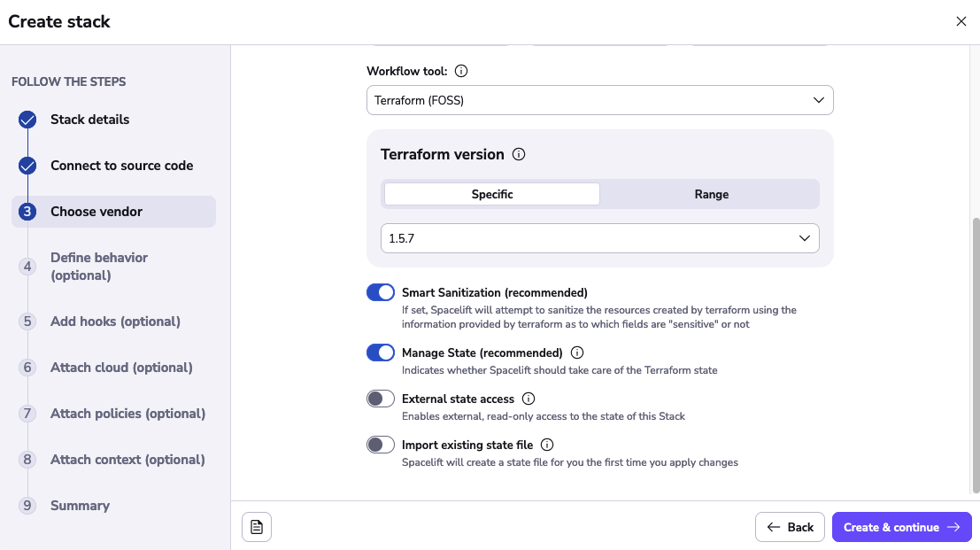
Task: Click Create & continue button
Action: (901, 527)
